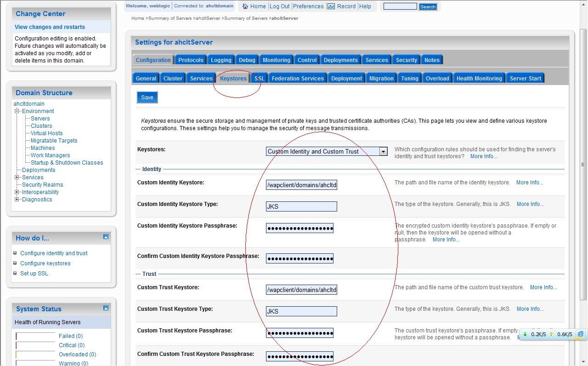Expand the Diagnostics tree node
588x366 pixels.
pyautogui.click(x=17, y=200)
